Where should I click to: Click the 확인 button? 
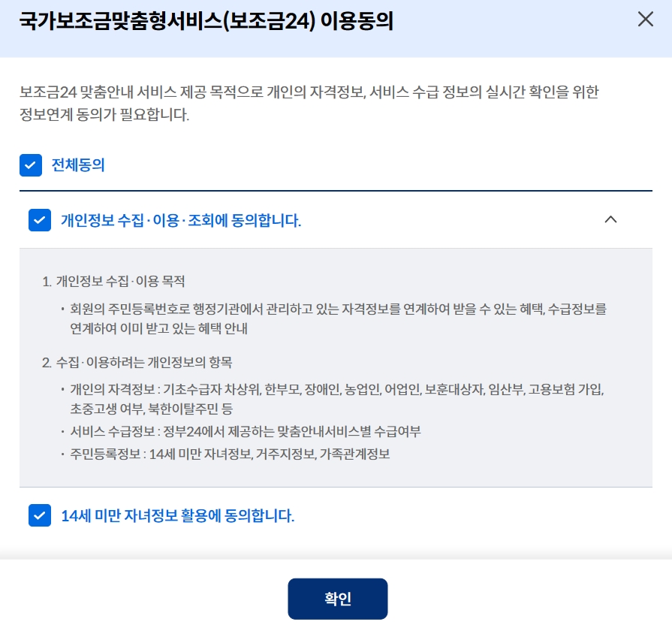(x=338, y=599)
